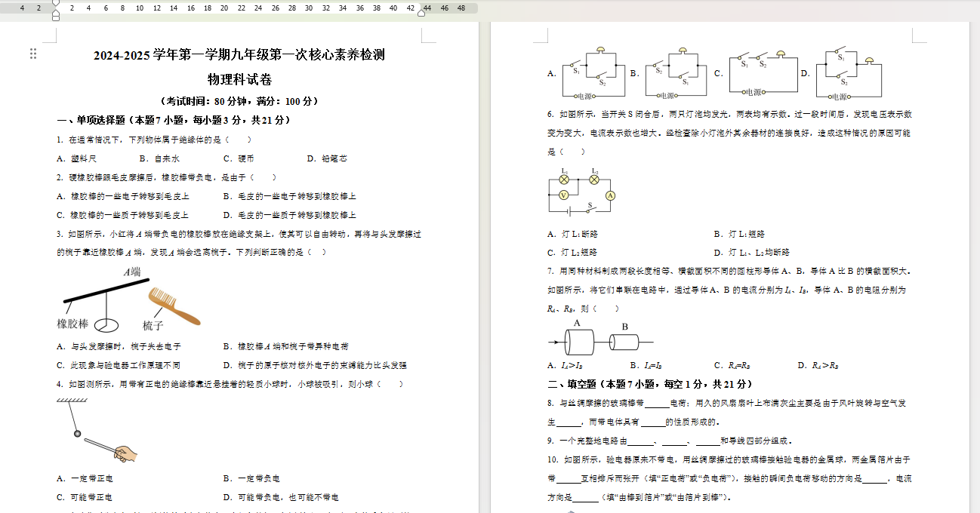Select option "B. 自来水"

(x=159, y=159)
